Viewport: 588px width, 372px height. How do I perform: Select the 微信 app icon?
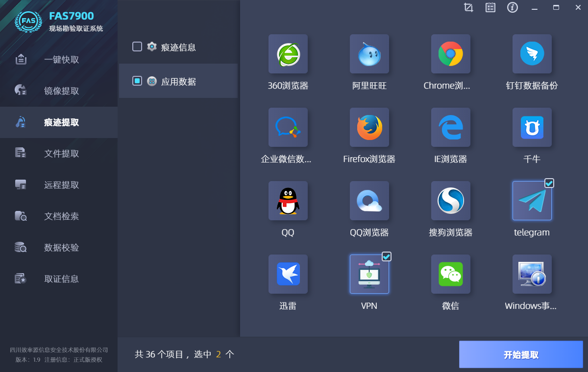click(x=451, y=274)
